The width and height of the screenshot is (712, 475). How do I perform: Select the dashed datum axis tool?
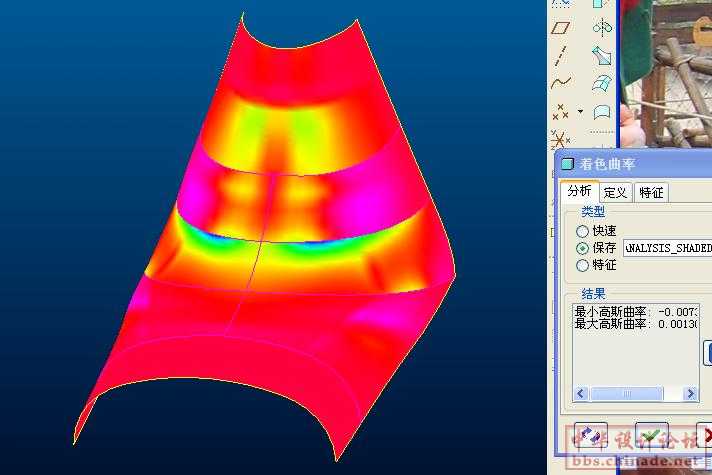coord(561,55)
